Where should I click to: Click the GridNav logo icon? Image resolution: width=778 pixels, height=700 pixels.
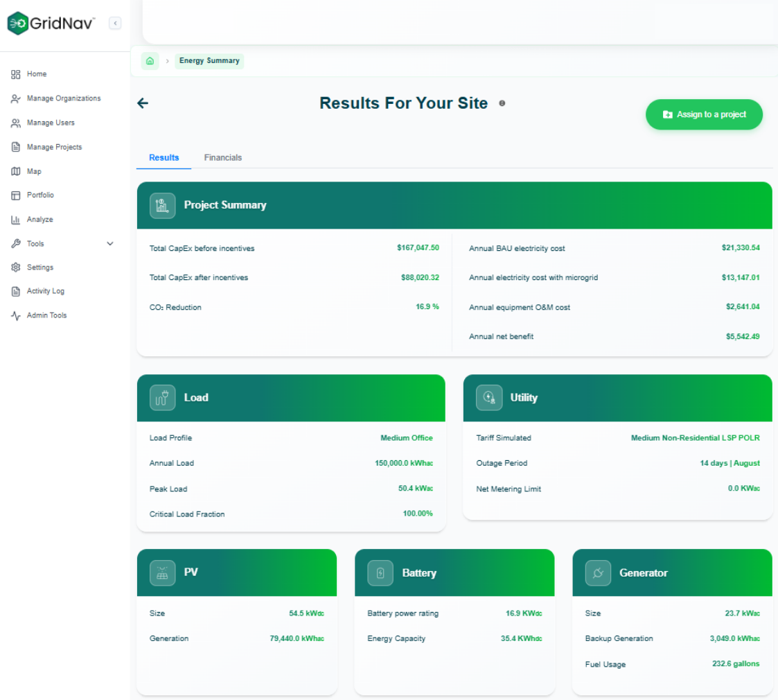17,23
